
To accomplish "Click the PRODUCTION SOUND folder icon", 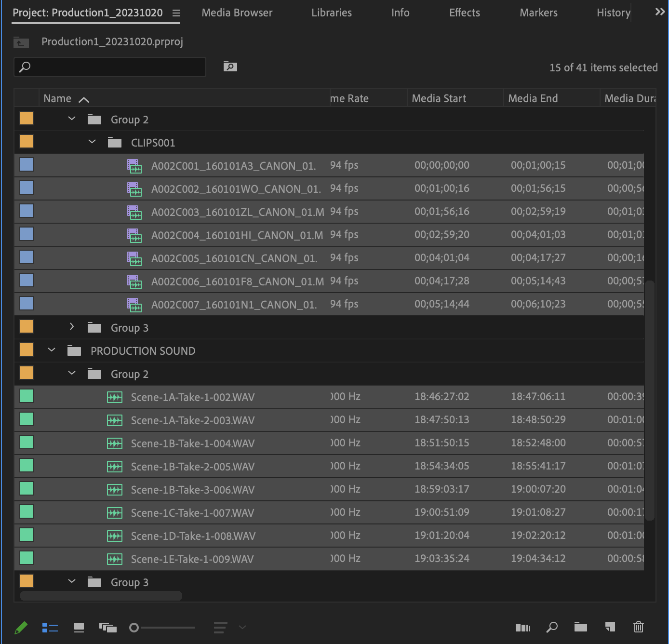I will point(74,350).
